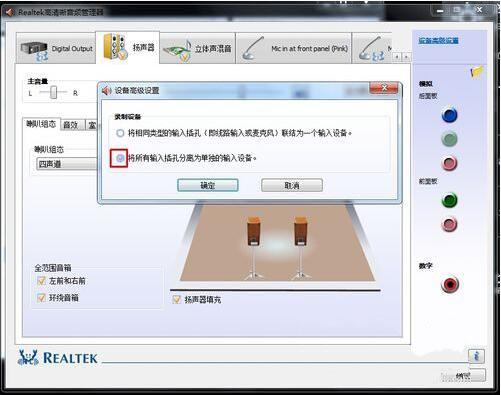Viewport: 501px width, 395px height.
Task: Click the Realtek crab logo
Action: tap(28, 358)
